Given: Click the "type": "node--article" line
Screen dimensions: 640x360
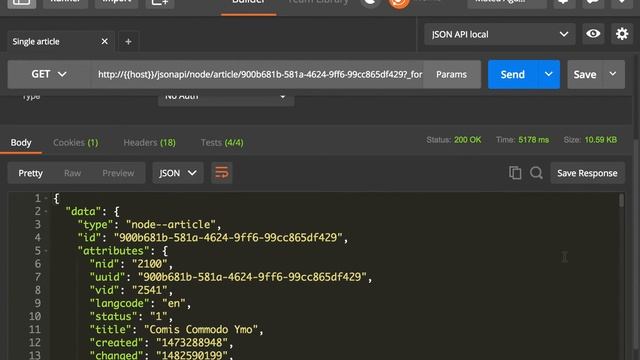Looking at the screenshot, I should pyautogui.click(x=149, y=224).
